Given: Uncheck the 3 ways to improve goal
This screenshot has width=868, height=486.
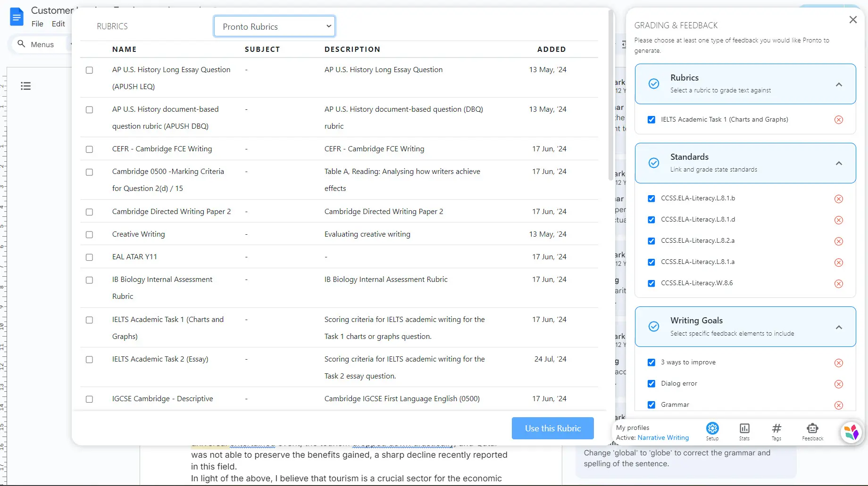Looking at the screenshot, I should click(651, 362).
